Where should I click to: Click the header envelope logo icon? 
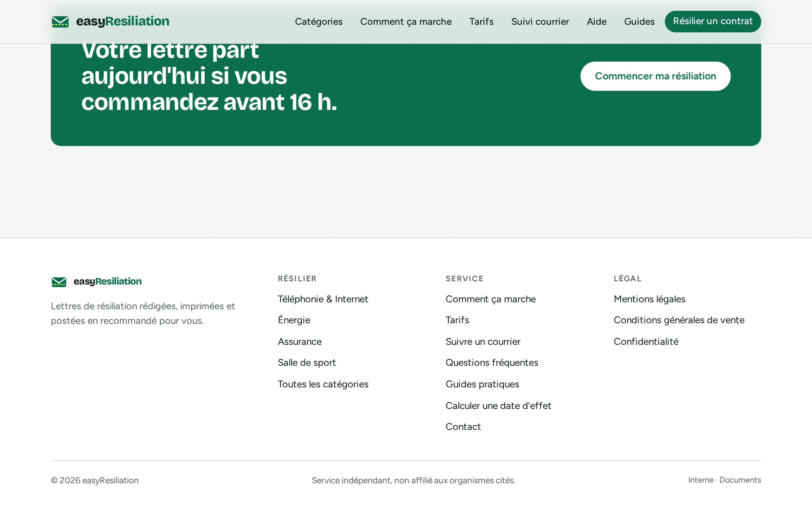click(x=60, y=22)
